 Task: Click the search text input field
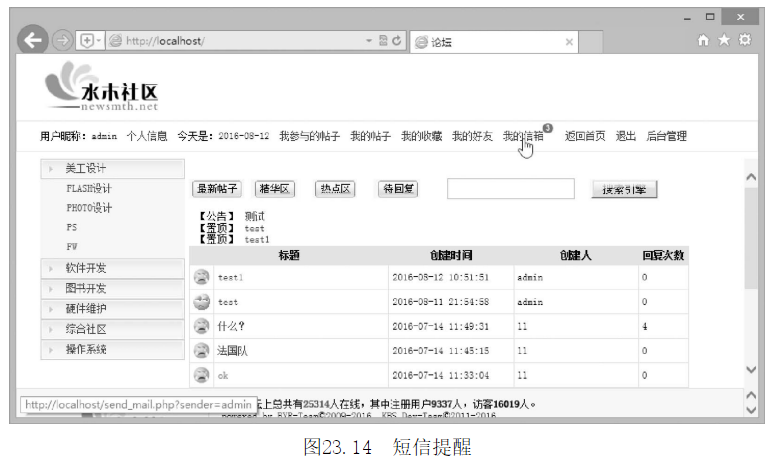click(x=510, y=189)
